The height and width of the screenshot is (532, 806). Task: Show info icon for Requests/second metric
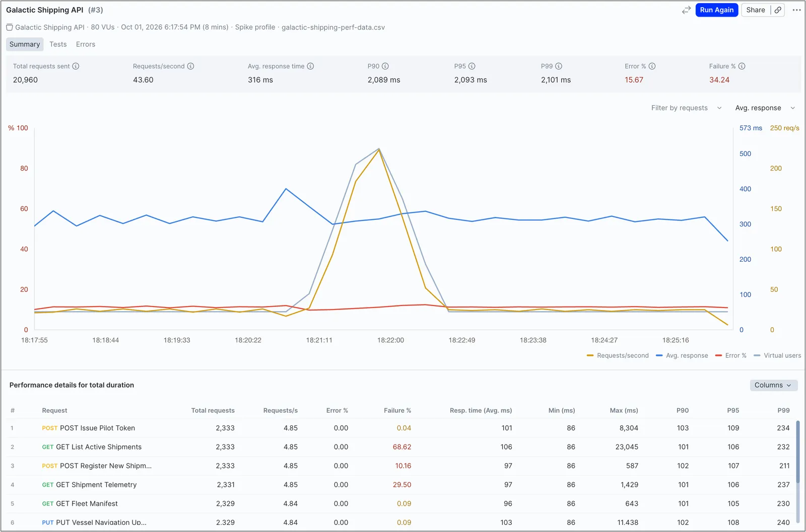[x=190, y=66]
